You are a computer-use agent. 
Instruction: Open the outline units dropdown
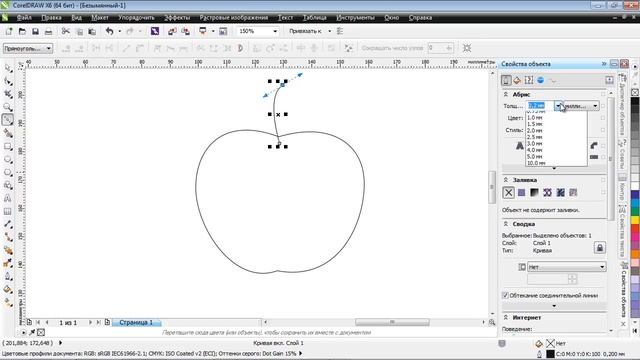click(x=581, y=106)
